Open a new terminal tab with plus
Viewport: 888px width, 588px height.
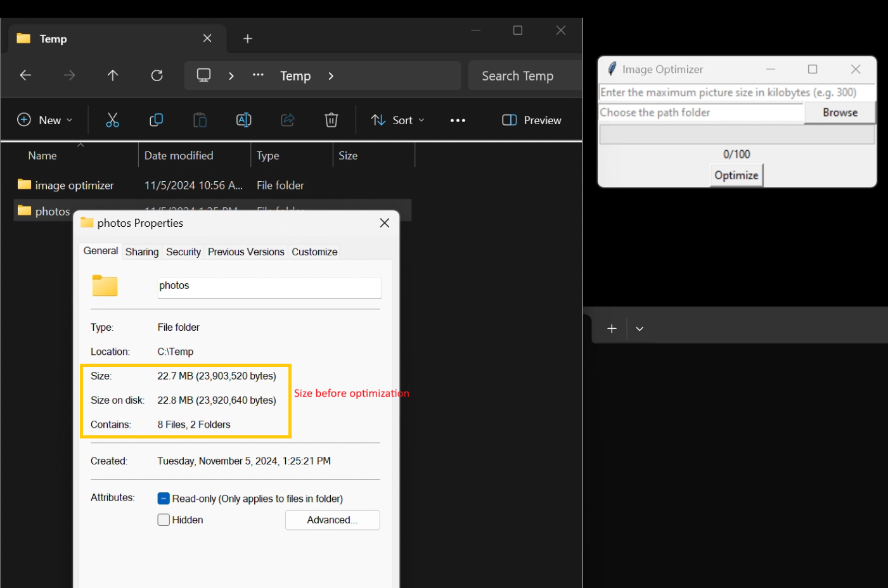tap(612, 328)
